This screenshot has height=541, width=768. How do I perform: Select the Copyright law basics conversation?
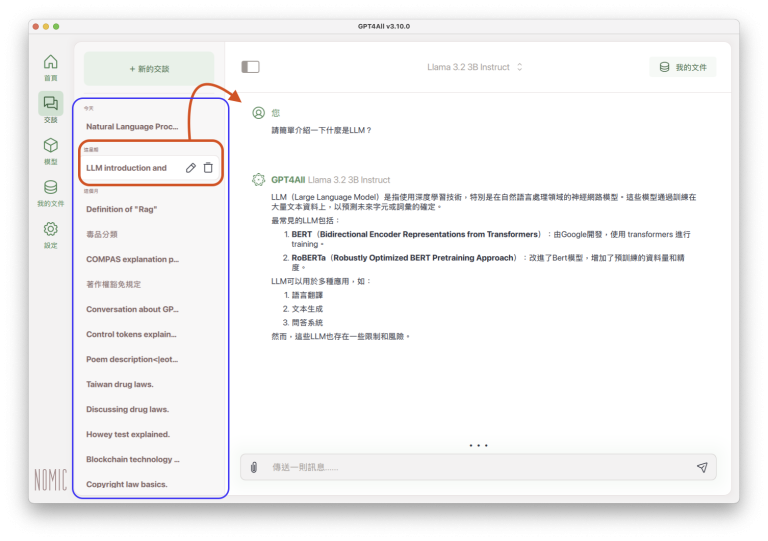coord(126,484)
